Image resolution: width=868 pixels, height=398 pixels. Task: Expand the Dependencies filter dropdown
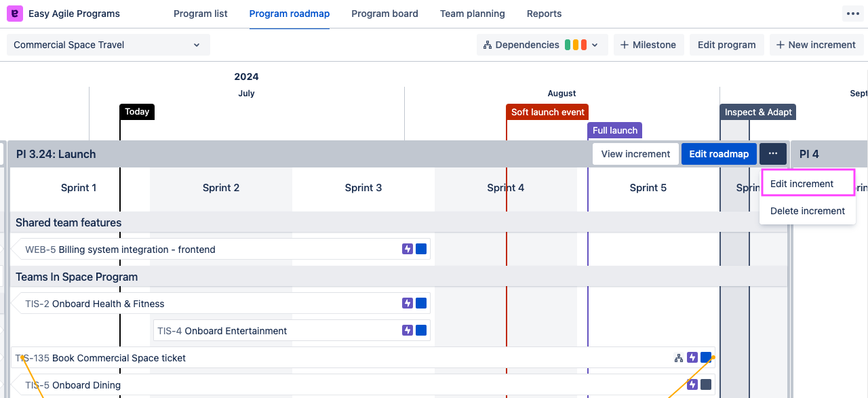pos(542,45)
